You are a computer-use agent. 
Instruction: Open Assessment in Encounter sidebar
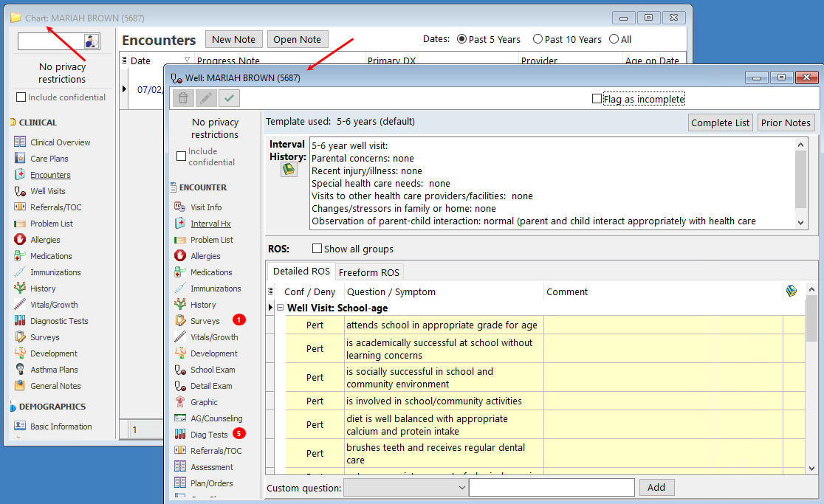212,467
